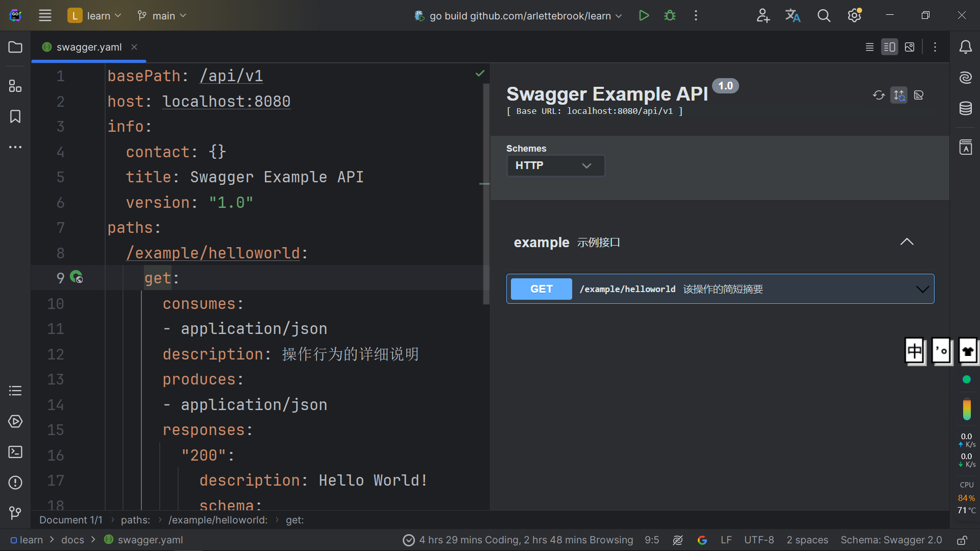Open Code With Me invite icon
The image size is (980, 551).
coord(763,15)
